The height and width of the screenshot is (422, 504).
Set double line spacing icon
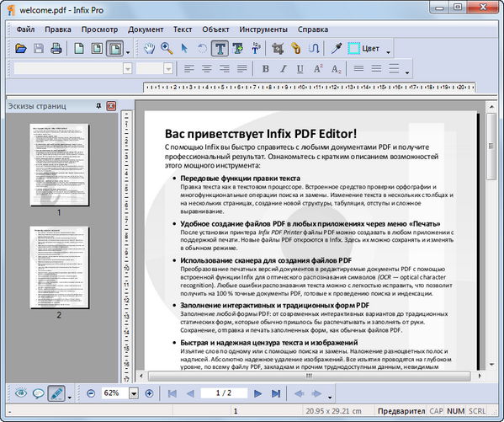coord(394,68)
